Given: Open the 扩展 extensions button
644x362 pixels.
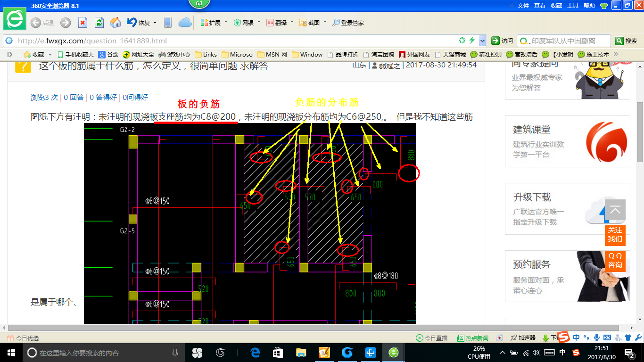Looking at the screenshot, I should [211, 23].
